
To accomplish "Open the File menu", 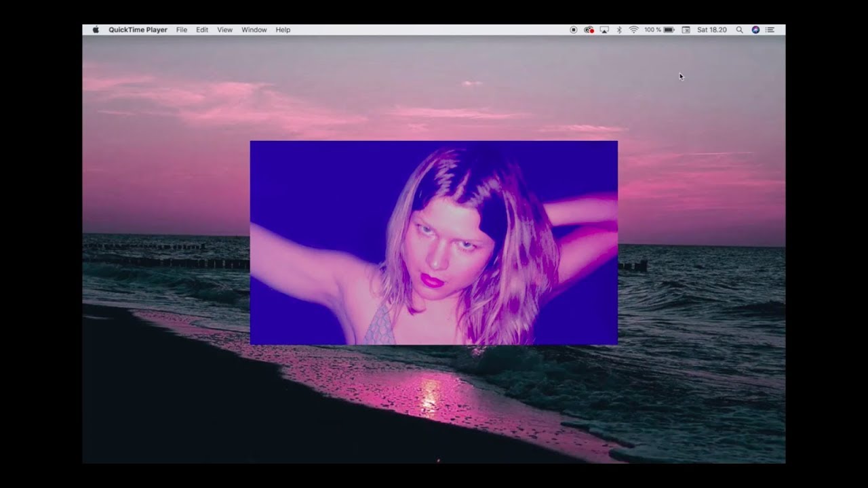I will 182,30.
